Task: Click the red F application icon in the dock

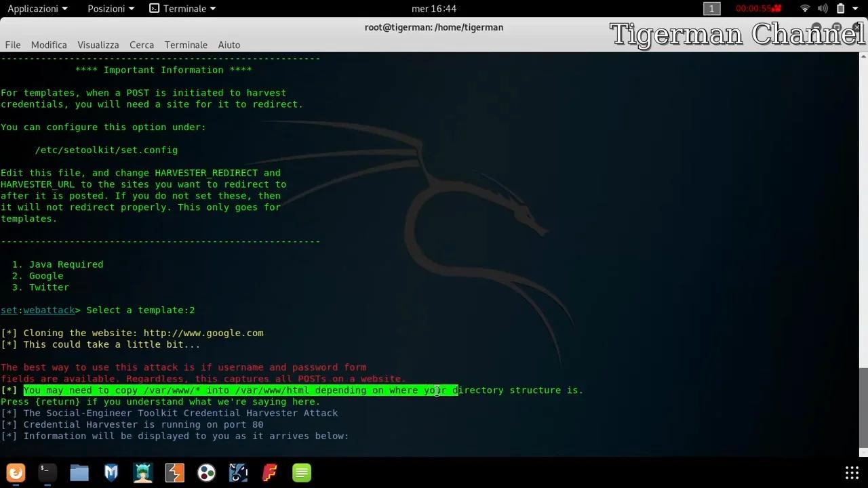Action: (x=269, y=472)
